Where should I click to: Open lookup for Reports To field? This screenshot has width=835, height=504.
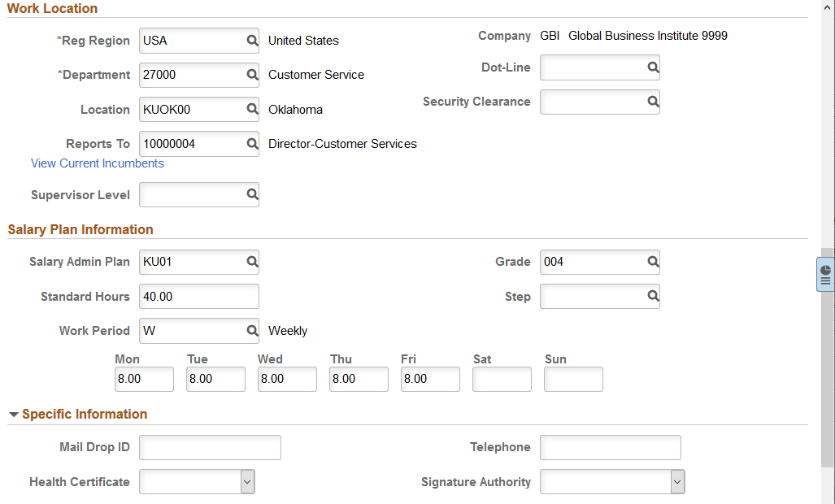click(x=252, y=144)
